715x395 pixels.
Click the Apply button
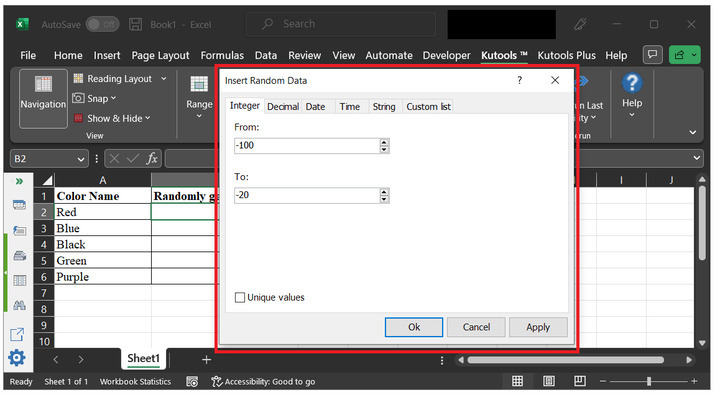click(x=538, y=327)
